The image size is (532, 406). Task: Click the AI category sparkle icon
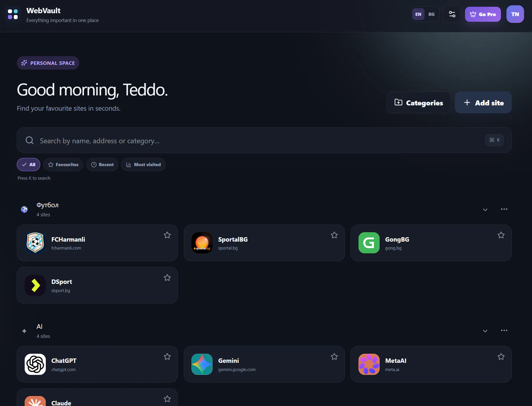coord(24,331)
